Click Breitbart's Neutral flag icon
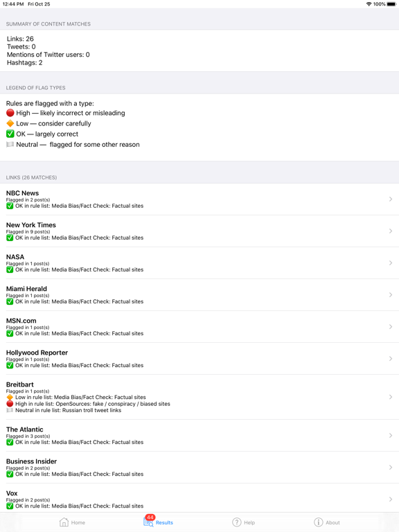399x532 pixels. [10, 410]
